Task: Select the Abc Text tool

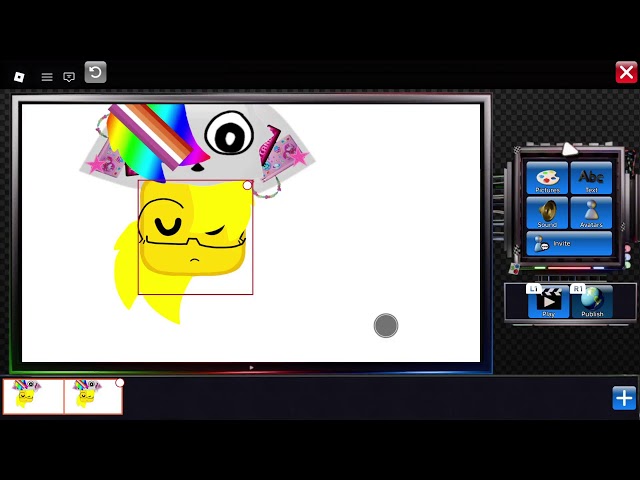Action: [x=591, y=178]
